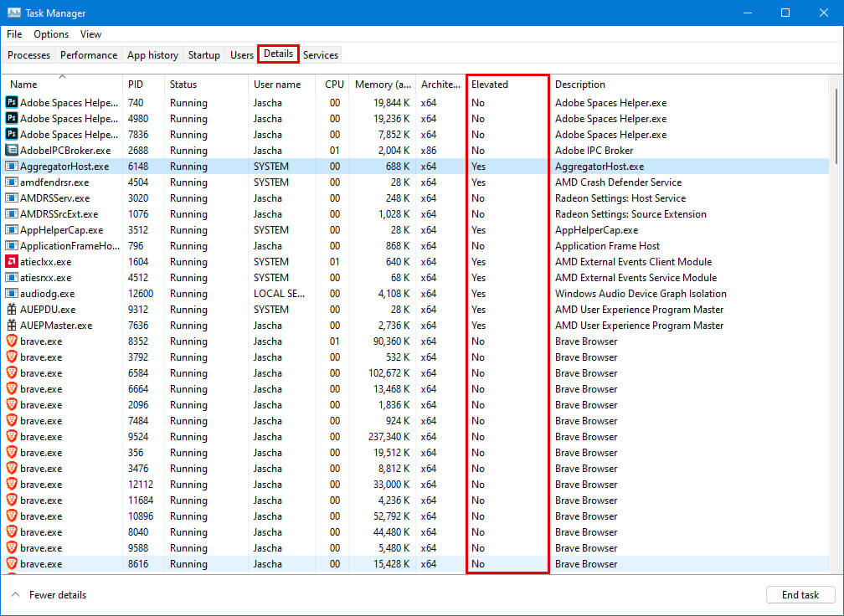Click the AppHelperCap.exe process icon
844x616 pixels.
click(x=12, y=229)
